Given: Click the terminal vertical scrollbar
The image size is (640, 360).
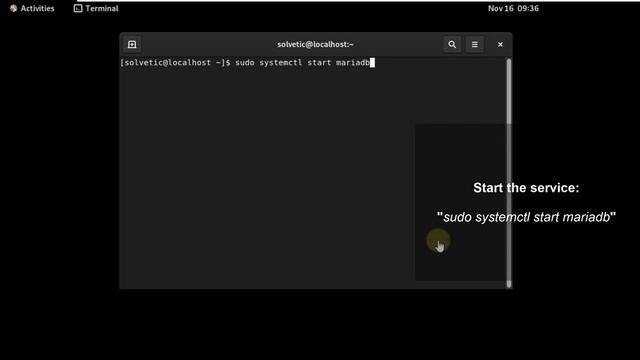Looking at the screenshot, I should click(x=509, y=173).
